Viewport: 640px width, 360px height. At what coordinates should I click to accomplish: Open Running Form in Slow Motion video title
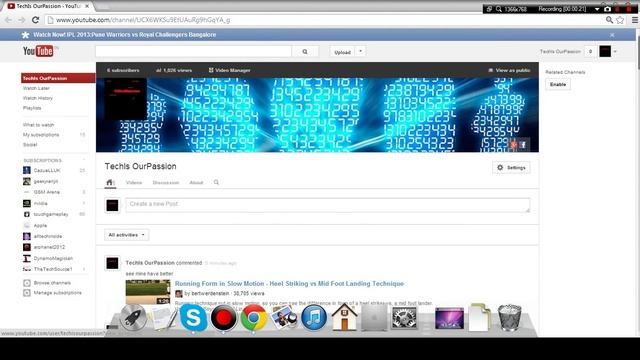[289, 284]
